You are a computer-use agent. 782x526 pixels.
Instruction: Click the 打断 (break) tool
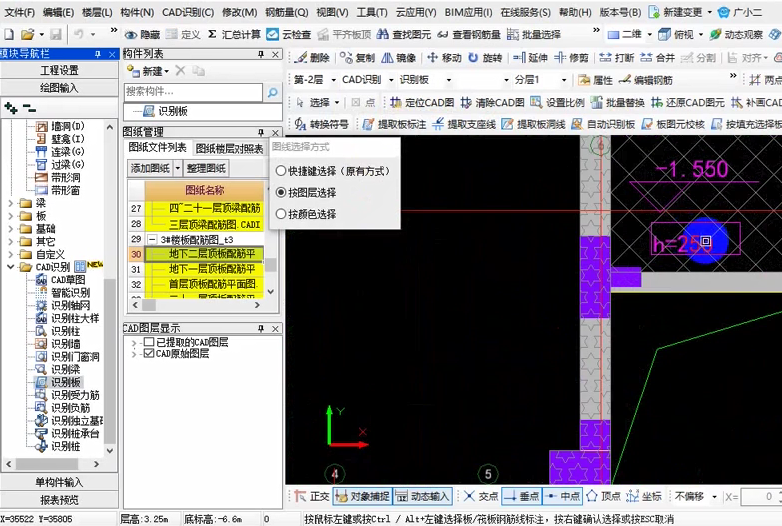click(616, 58)
